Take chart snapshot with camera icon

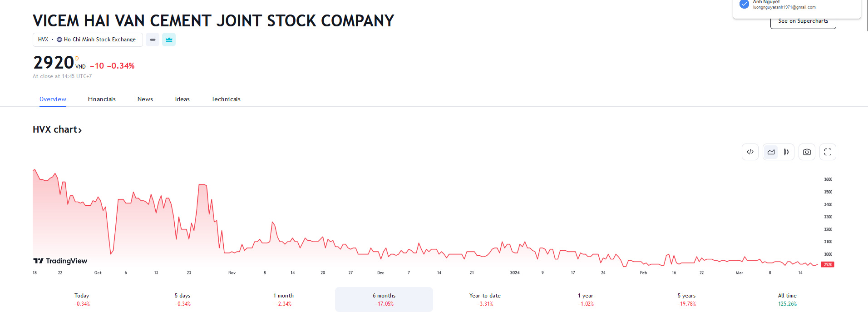(x=807, y=152)
